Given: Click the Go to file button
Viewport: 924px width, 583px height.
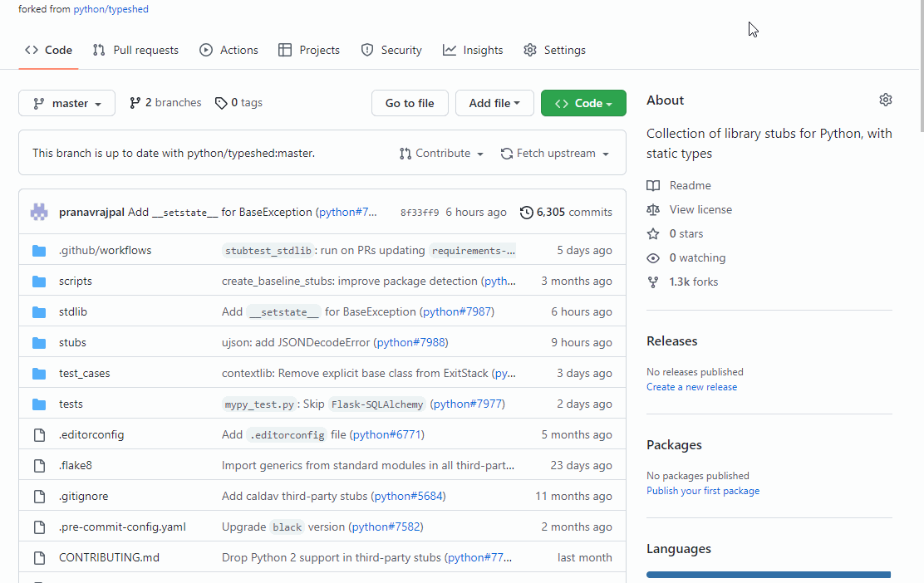Looking at the screenshot, I should pos(410,102).
